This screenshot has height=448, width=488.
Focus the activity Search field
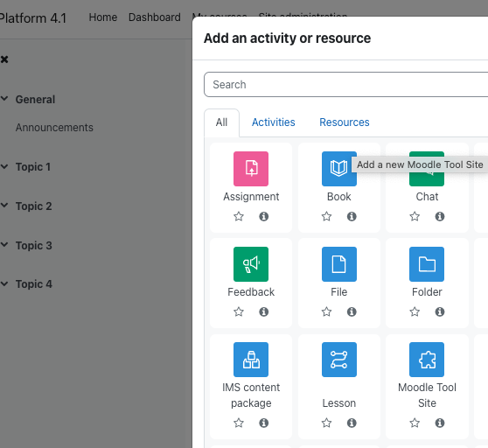click(345, 85)
